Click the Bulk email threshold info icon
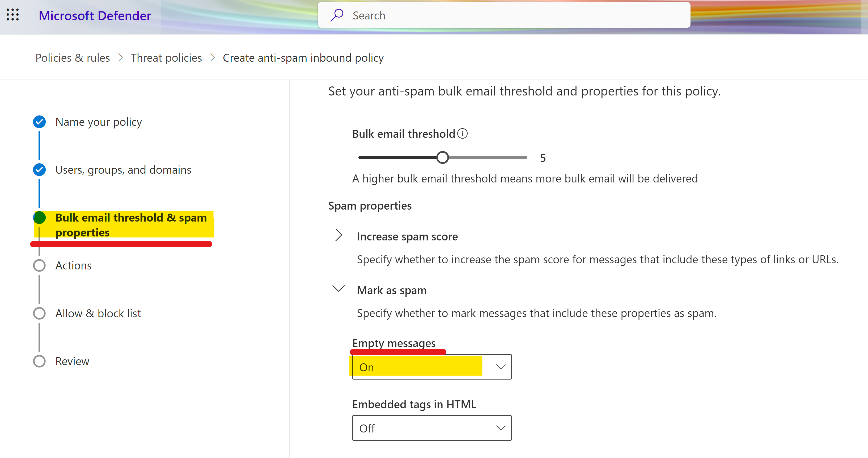 (x=462, y=134)
